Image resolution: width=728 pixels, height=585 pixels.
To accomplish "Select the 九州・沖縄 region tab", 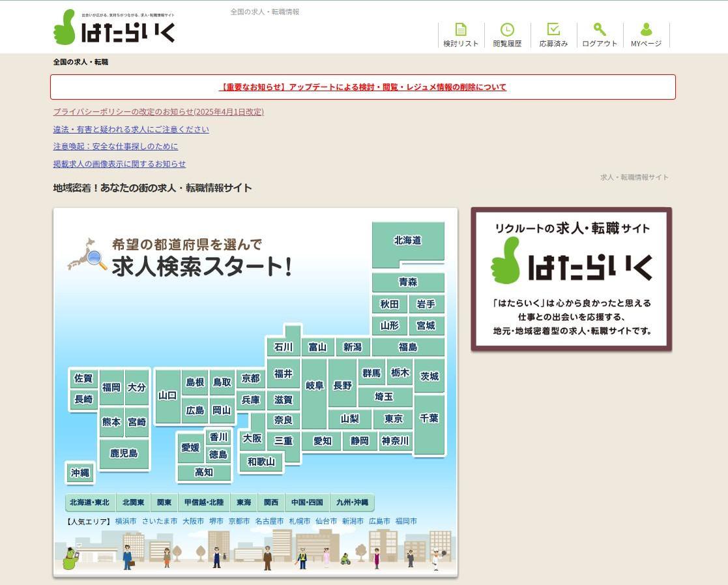I will click(353, 502).
